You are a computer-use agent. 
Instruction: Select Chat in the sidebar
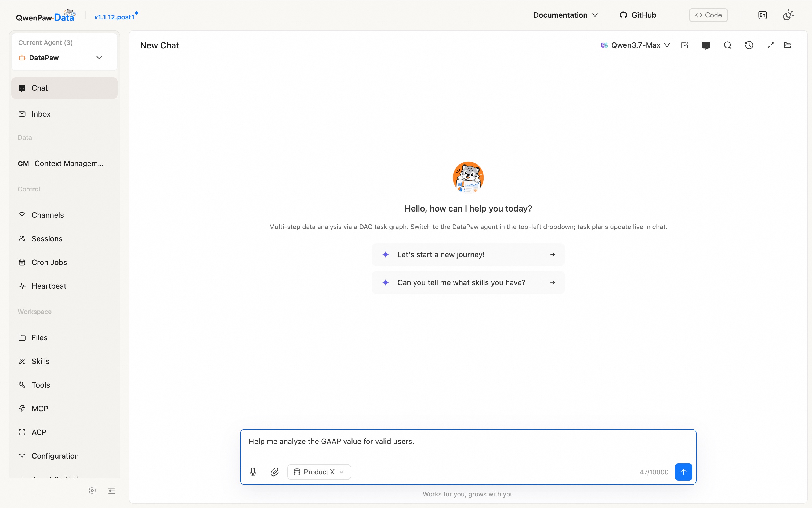pyautogui.click(x=64, y=88)
